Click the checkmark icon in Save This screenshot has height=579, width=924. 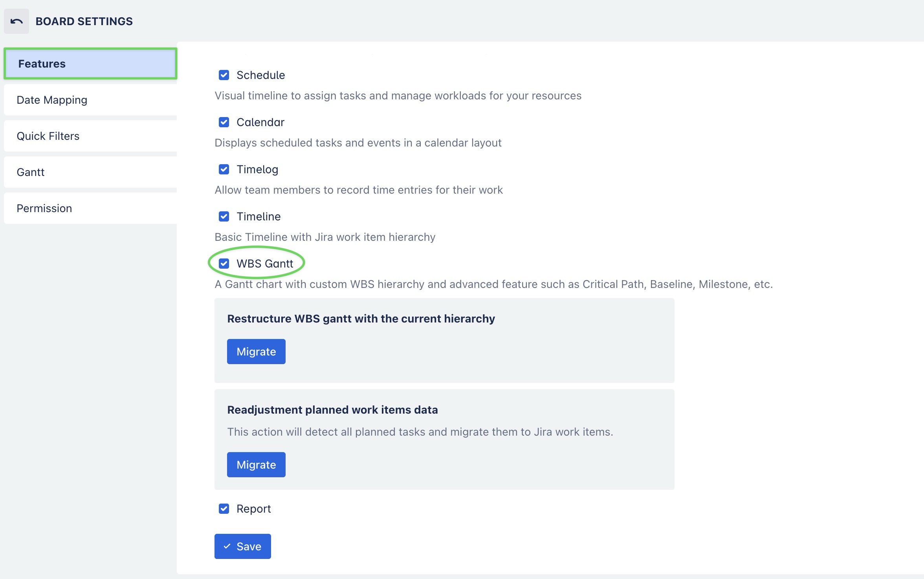tap(227, 546)
